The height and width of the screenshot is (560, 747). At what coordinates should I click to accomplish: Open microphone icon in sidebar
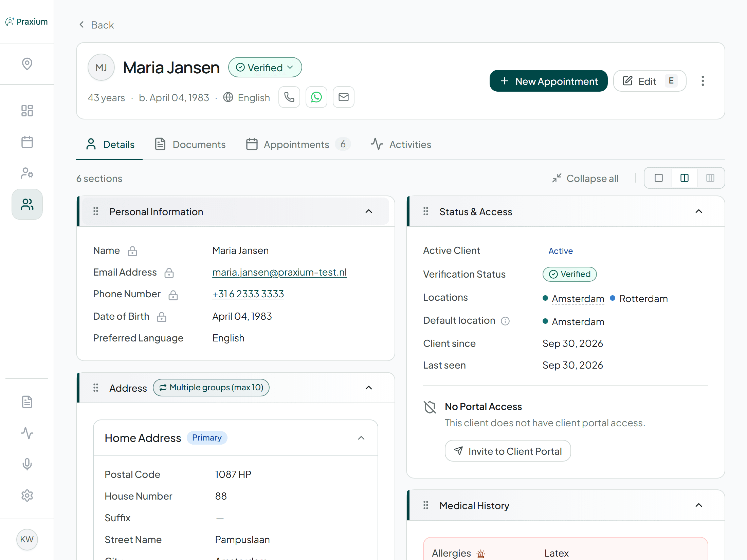tap(27, 464)
